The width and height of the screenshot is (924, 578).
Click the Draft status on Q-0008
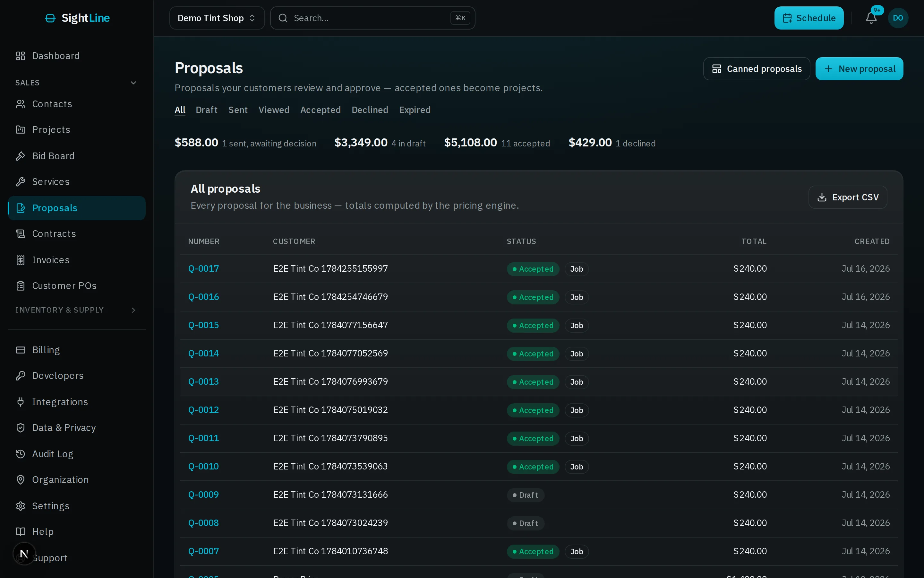(x=526, y=523)
